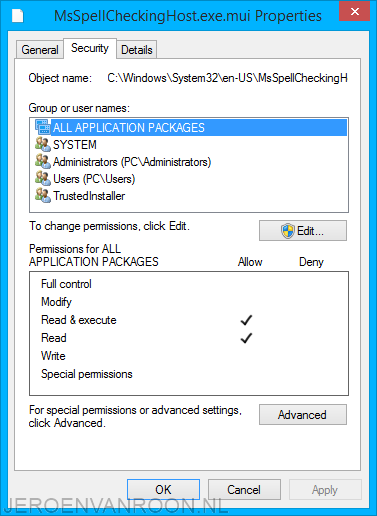377x516 pixels.
Task: Confirm with the OK button
Action: pos(163,489)
